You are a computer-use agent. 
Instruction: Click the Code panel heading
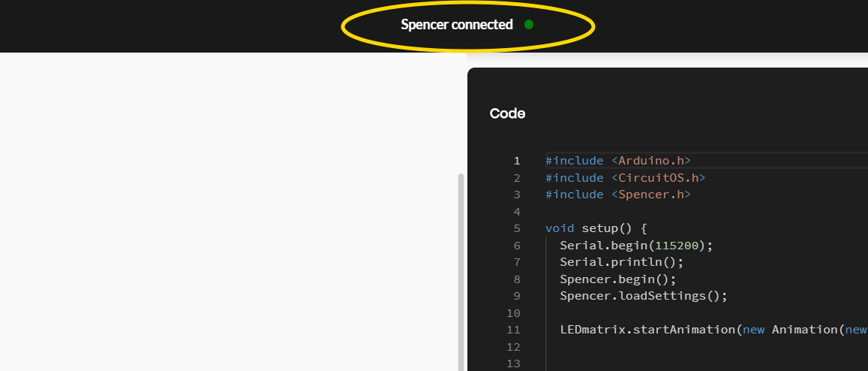point(508,113)
